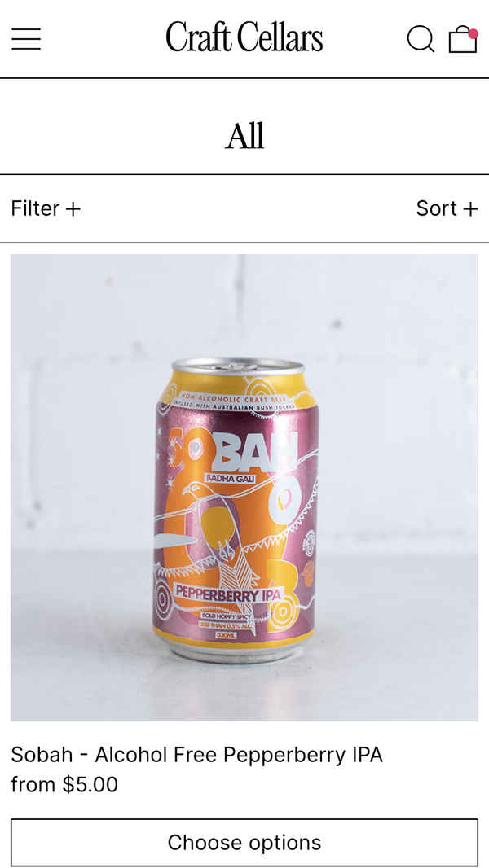Image resolution: width=489 pixels, height=868 pixels.
Task: Open Sobah Alcohol Free Pepperberry IPA title
Action: [x=197, y=755]
